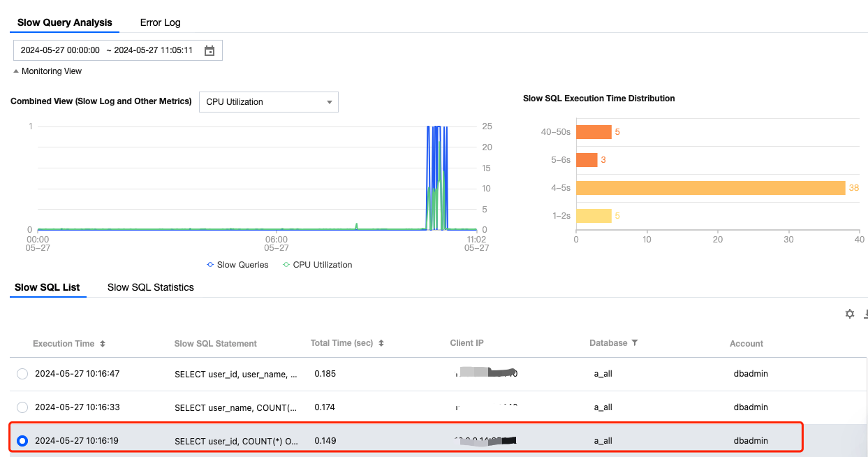Click the selected 10:16:19 radio button
Screen dimensions: 868x457
coord(22,441)
